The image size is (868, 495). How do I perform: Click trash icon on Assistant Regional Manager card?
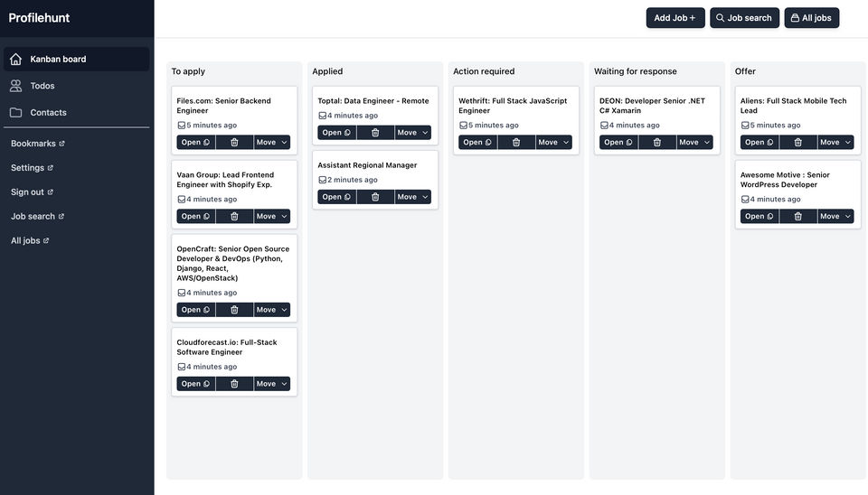(375, 197)
